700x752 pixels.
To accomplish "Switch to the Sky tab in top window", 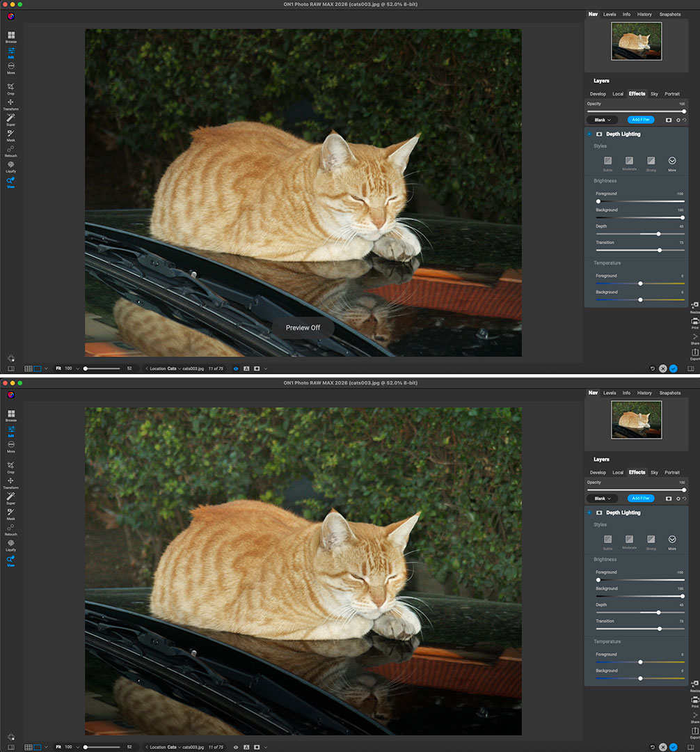I will (654, 93).
